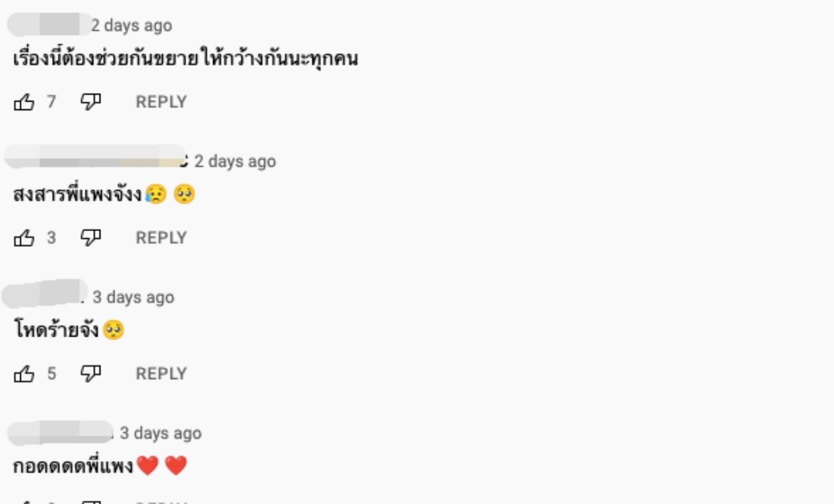This screenshot has width=834, height=504.
Task: Open the "2 days ago" timestamp of the topmost comment
Action: pos(132,26)
